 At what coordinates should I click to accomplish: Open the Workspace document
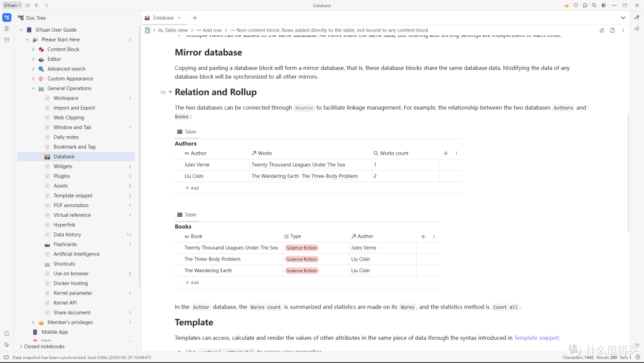pyautogui.click(x=66, y=99)
